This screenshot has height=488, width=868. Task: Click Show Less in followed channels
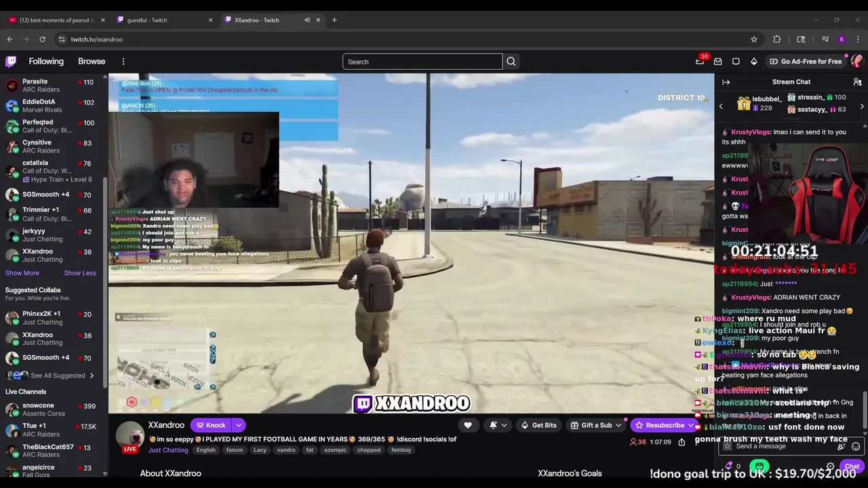pos(80,272)
